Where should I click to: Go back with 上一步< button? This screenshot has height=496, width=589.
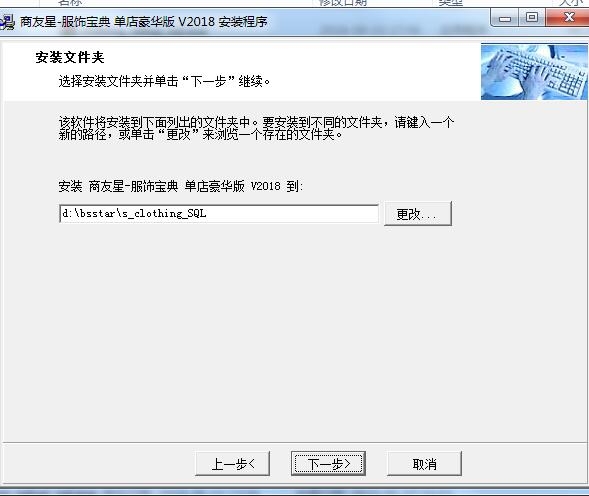pos(233,464)
